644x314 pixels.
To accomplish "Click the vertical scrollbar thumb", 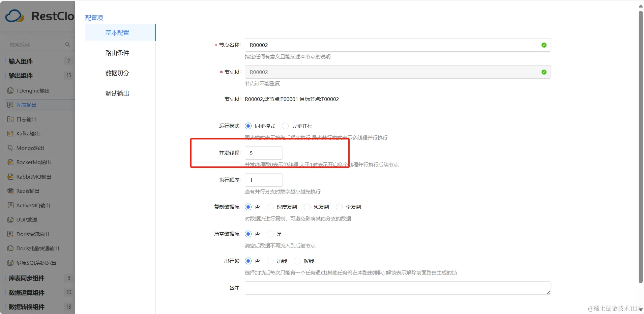I will pyautogui.click(x=641, y=147).
